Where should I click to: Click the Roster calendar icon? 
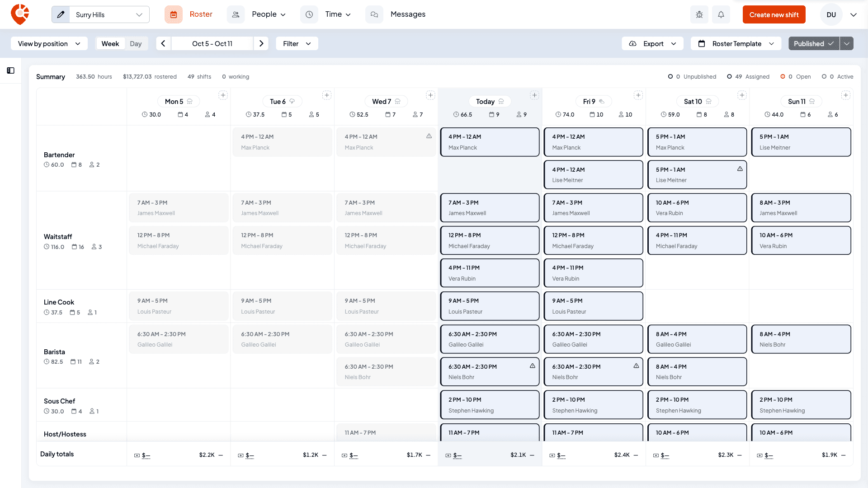[174, 14]
